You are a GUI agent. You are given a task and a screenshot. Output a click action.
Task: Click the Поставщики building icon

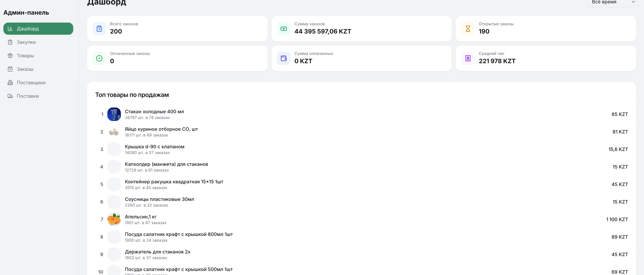(10, 83)
